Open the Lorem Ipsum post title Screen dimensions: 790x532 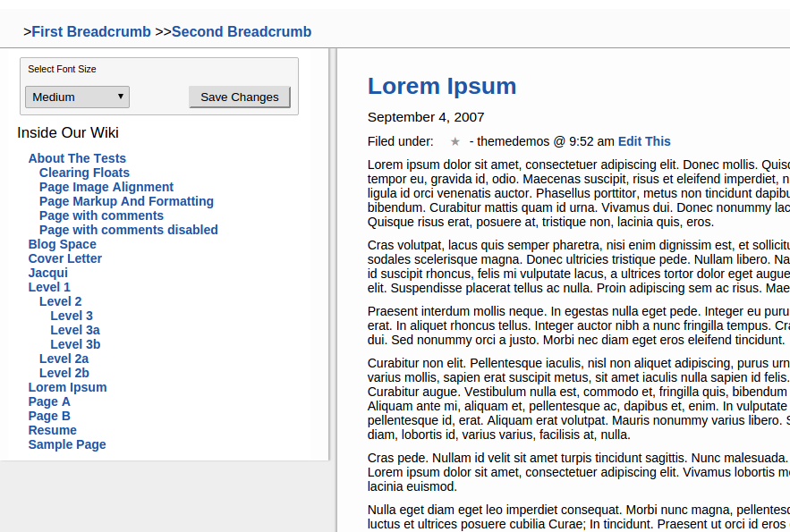click(x=442, y=86)
